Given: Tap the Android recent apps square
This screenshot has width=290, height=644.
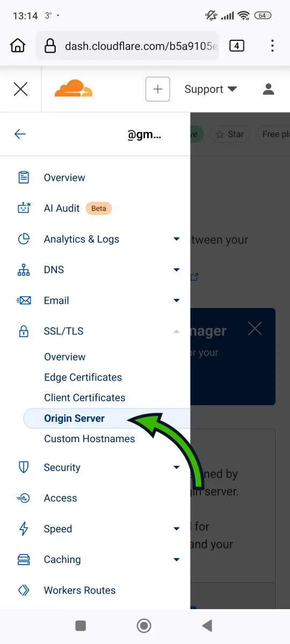Looking at the screenshot, I should click(x=81, y=625).
